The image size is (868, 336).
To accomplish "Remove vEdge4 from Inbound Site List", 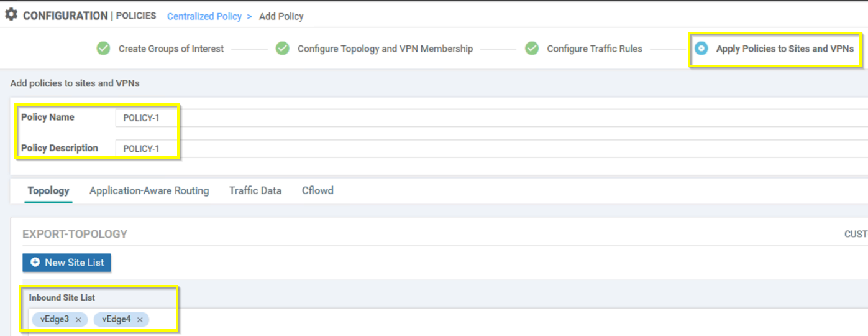I will pos(140,320).
